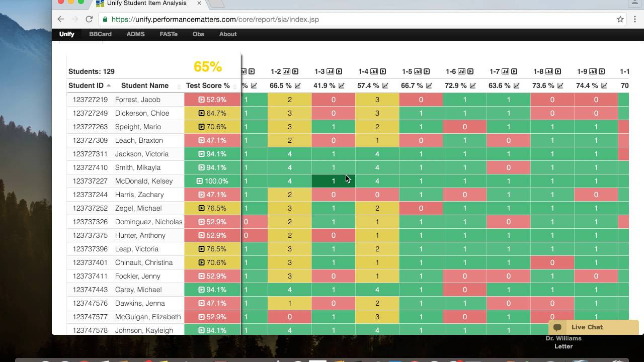Open the Unify tab in the navigation bar
Screen dimensions: 644x362
pos(66,34)
